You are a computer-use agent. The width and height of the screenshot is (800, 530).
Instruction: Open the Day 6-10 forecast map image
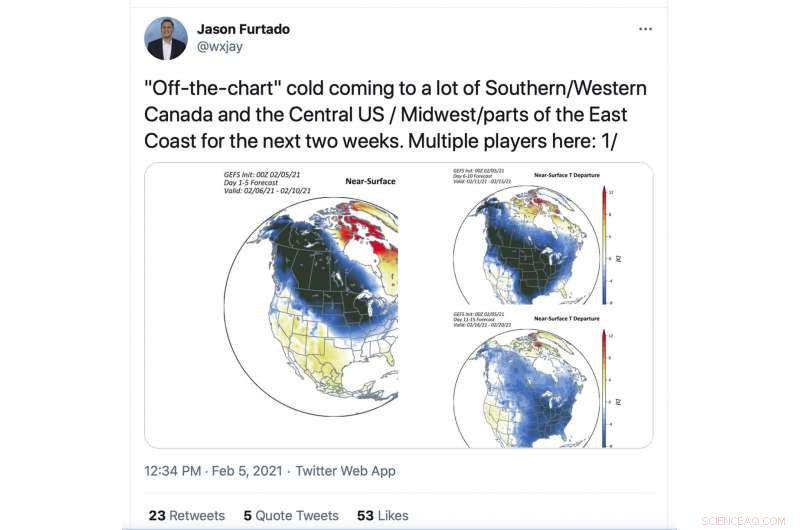533,236
